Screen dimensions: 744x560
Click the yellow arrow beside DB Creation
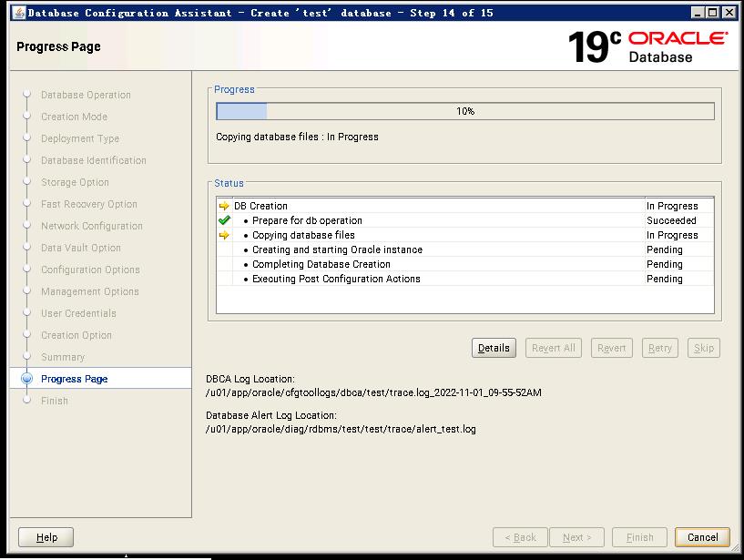click(x=224, y=206)
